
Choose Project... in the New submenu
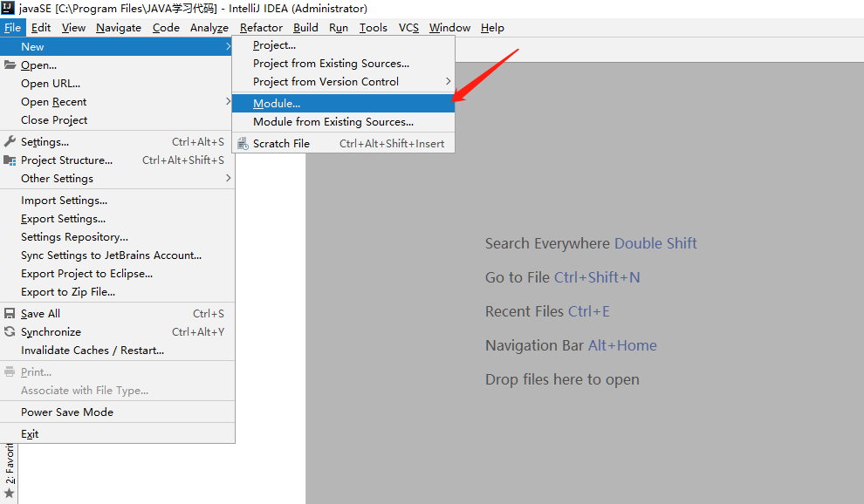[x=343, y=45]
